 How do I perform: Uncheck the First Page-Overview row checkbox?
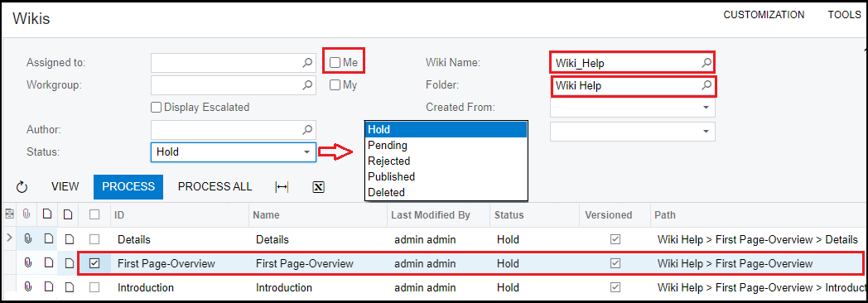click(x=94, y=264)
